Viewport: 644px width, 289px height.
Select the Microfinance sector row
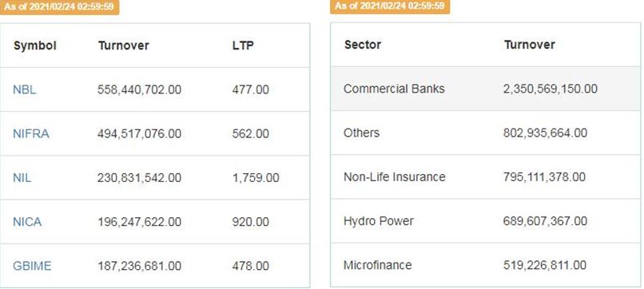pos(486,265)
